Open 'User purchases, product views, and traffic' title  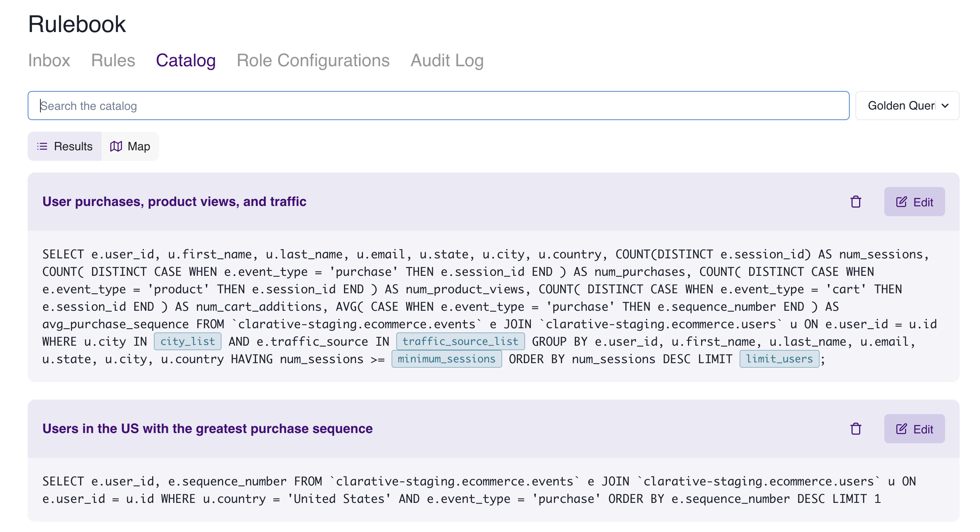(174, 201)
